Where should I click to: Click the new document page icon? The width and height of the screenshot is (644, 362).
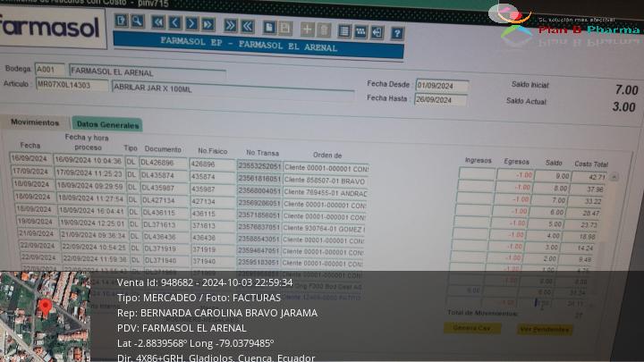click(x=269, y=28)
